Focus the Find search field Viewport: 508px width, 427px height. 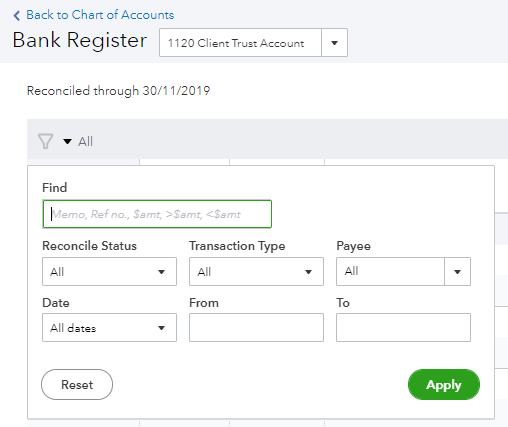pyautogui.click(x=157, y=214)
